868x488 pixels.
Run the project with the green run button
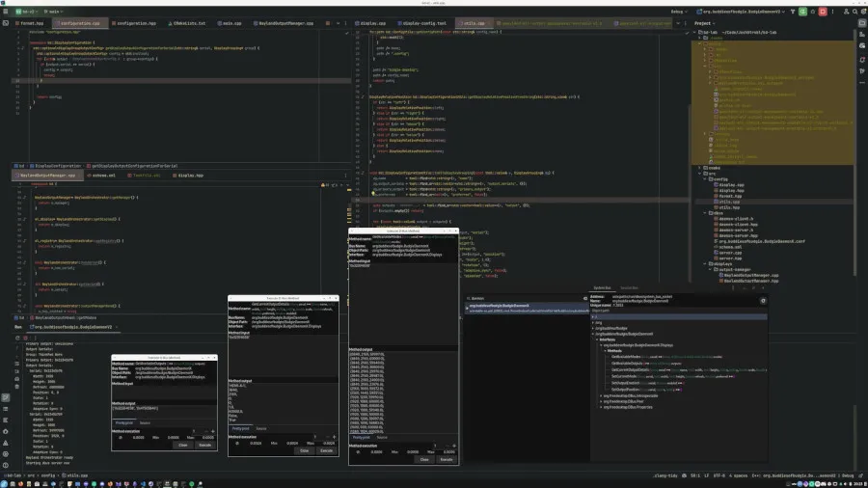[x=802, y=11]
